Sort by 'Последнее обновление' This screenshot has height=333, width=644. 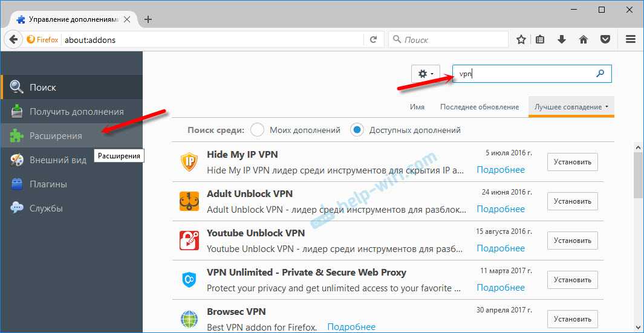(x=479, y=107)
